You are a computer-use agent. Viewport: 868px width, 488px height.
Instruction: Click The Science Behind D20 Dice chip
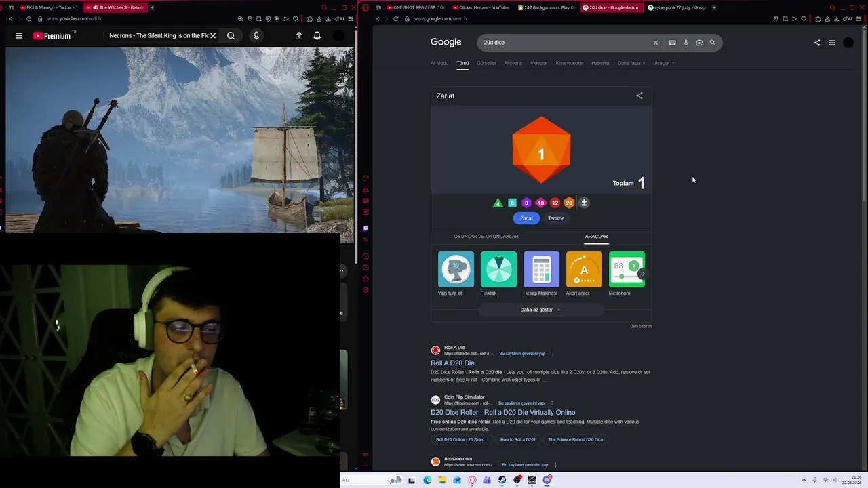(576, 439)
